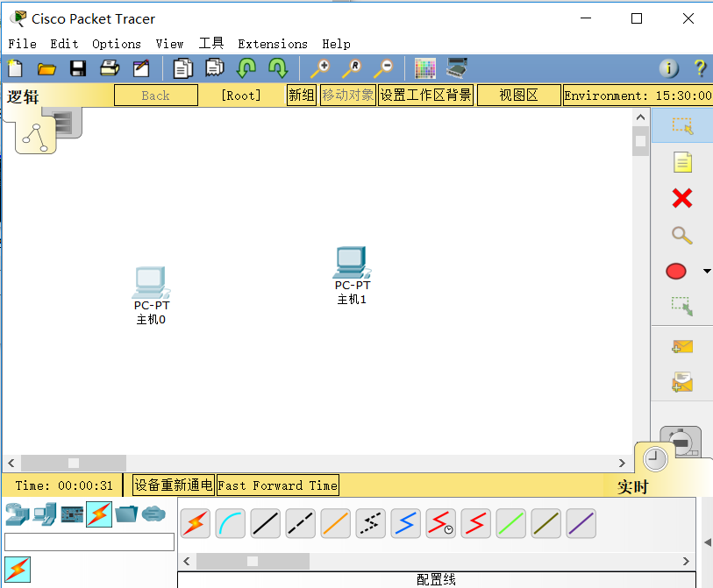Screen dimensions: 713x588
Task: Switch to Physical workspace tab
Action: tap(68, 122)
